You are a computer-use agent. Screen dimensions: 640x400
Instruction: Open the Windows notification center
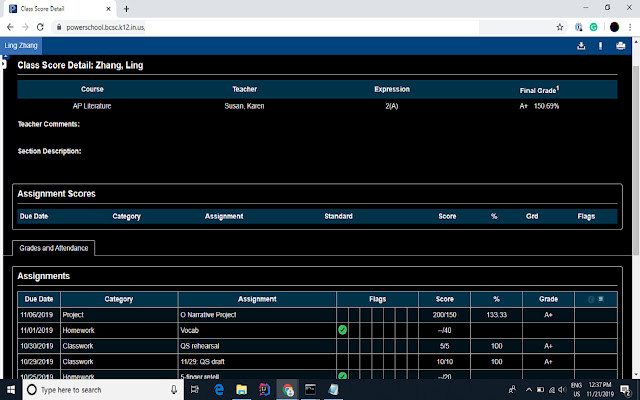tap(626, 390)
